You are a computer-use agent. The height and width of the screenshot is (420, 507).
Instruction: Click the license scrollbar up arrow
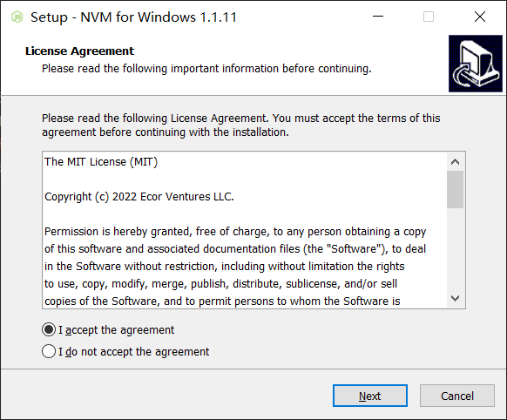click(x=455, y=162)
